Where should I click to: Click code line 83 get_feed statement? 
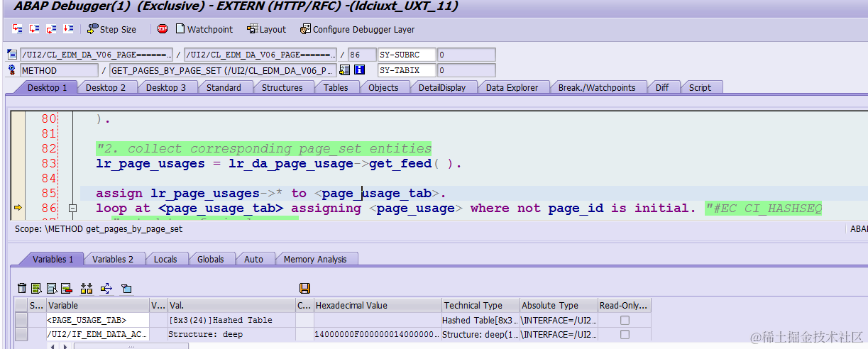pos(278,164)
